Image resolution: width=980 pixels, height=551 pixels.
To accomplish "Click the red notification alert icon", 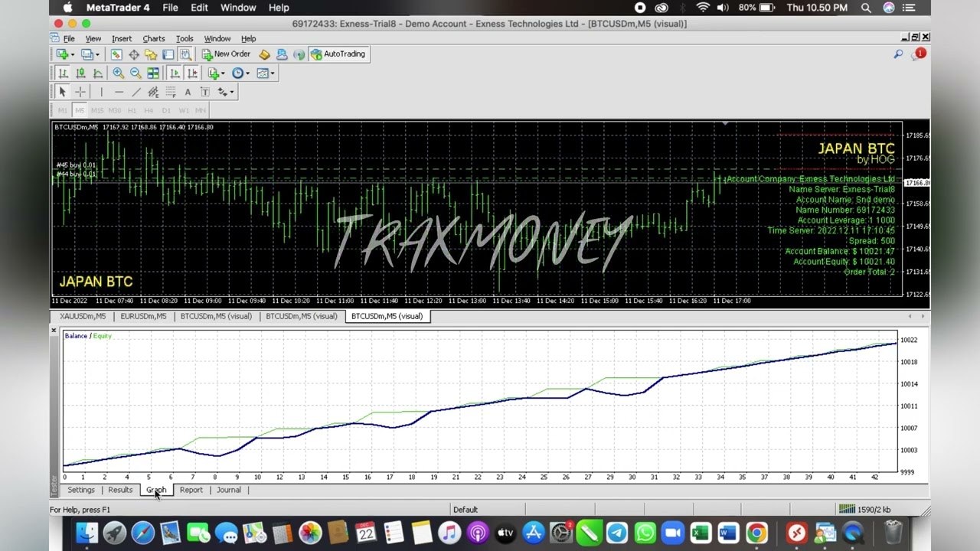I will [920, 54].
